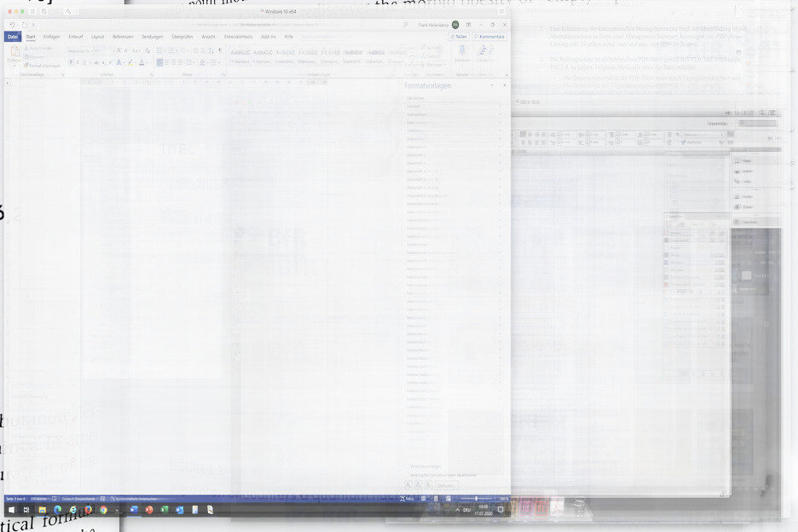Click the Windows taskbar clock

[x=483, y=510]
